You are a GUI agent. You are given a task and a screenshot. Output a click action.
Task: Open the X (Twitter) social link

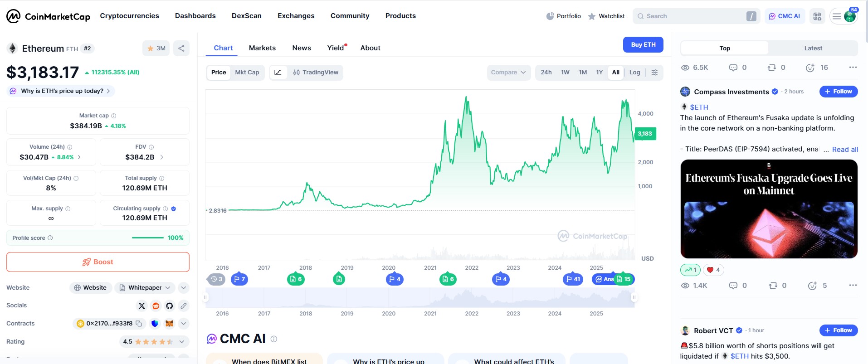coord(142,306)
